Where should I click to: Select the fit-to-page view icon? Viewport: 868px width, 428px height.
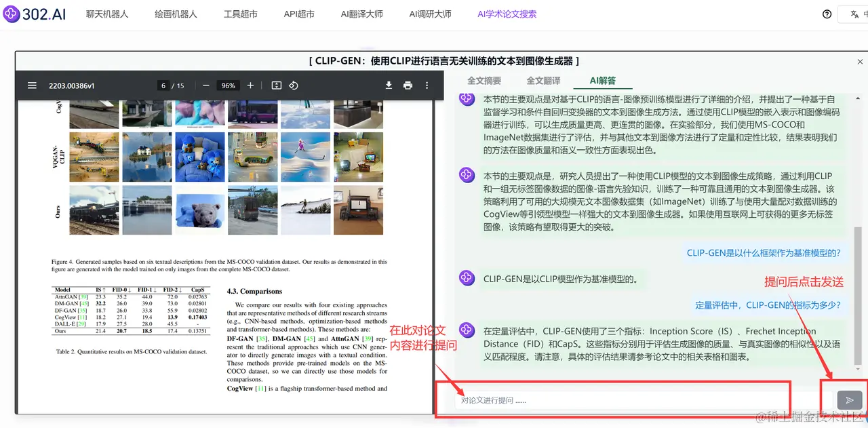click(x=276, y=85)
